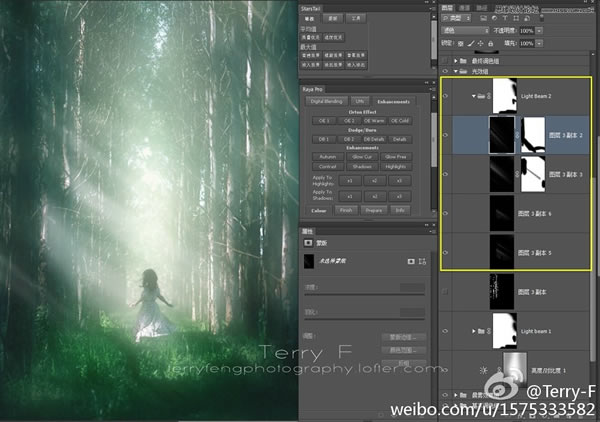Lock position move icon
The width and height of the screenshot is (600, 422).
pos(481,44)
